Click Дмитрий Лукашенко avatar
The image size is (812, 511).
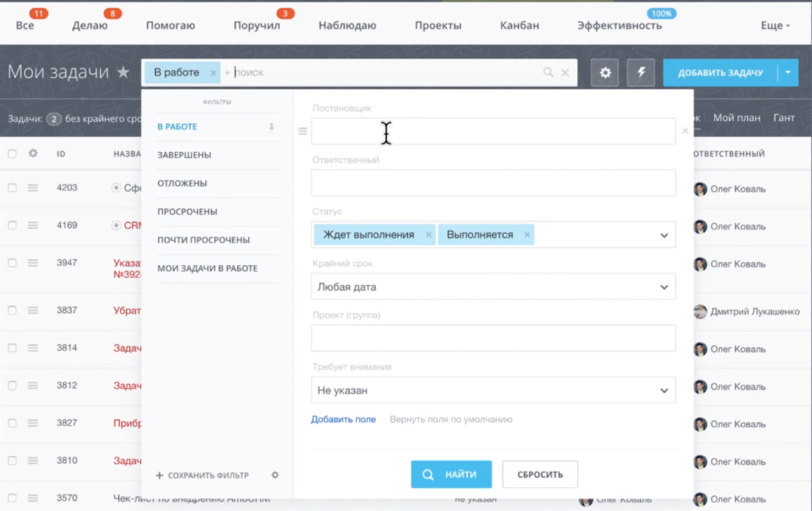tap(700, 311)
